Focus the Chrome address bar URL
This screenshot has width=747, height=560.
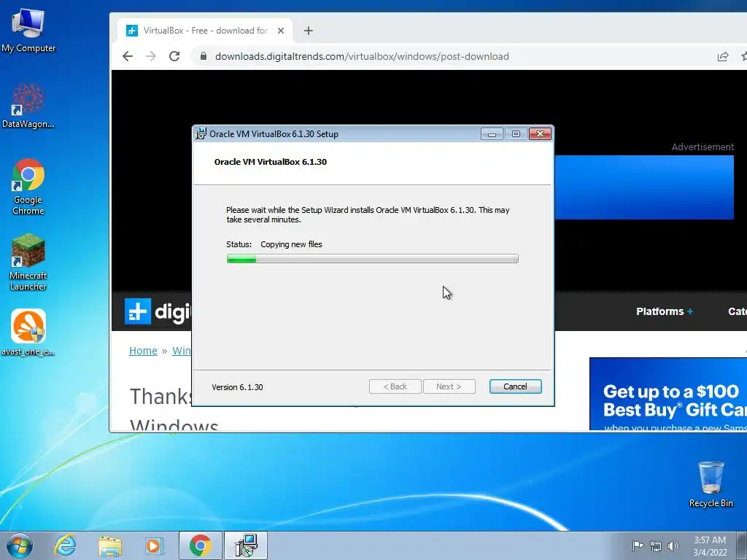click(x=362, y=56)
